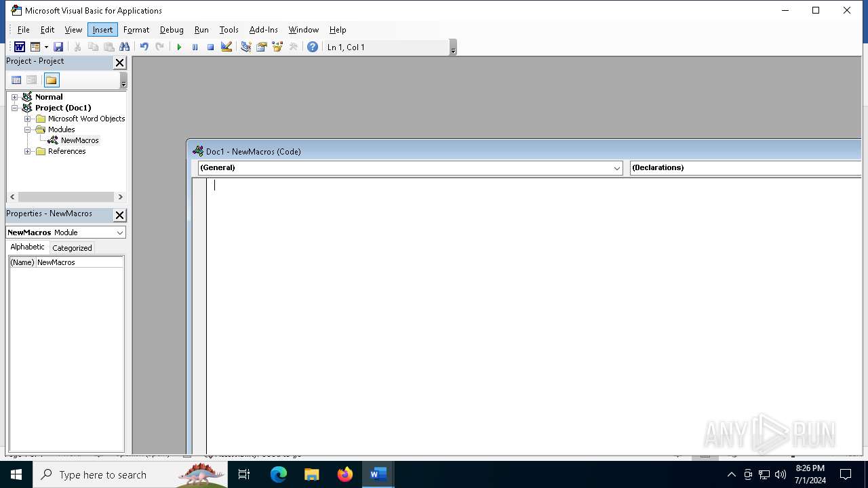Screen dimensions: 868x488
Task: Select Project (Doc1) in the tree
Action: tap(63, 108)
